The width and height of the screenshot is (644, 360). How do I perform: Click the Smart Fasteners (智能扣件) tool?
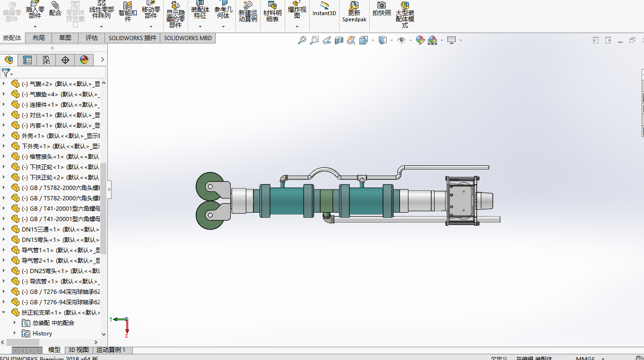click(x=128, y=12)
